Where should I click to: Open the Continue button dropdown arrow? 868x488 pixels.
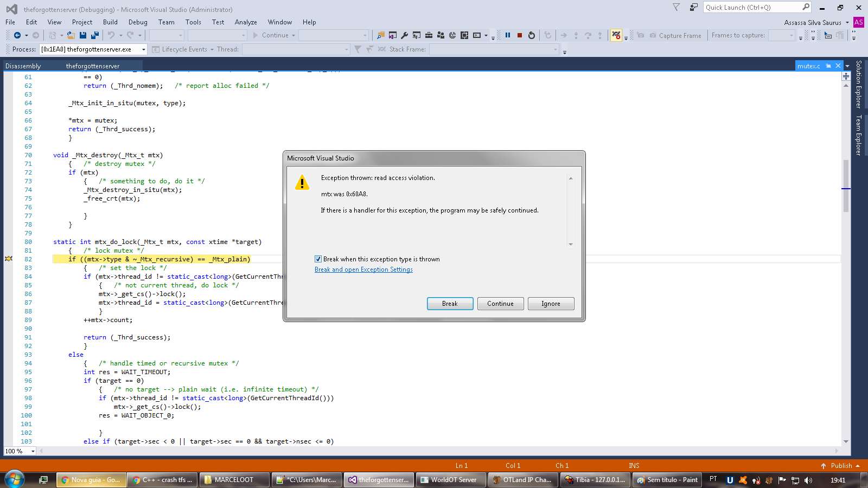(x=293, y=35)
